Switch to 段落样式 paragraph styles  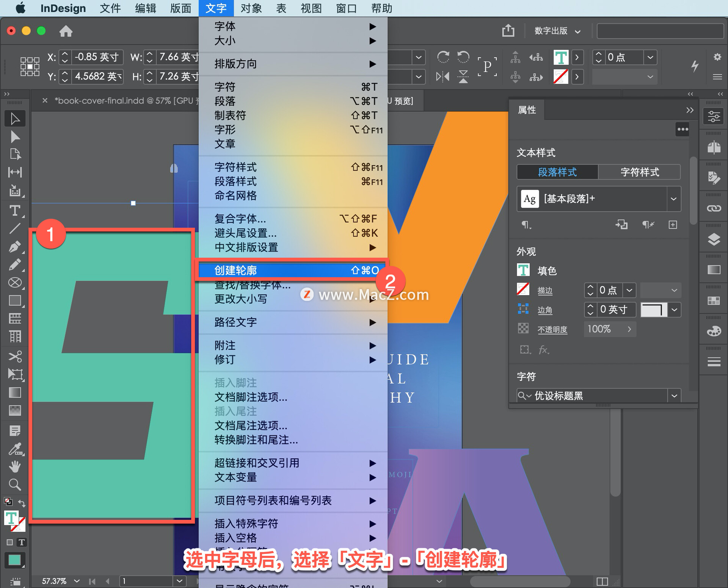pos(557,172)
